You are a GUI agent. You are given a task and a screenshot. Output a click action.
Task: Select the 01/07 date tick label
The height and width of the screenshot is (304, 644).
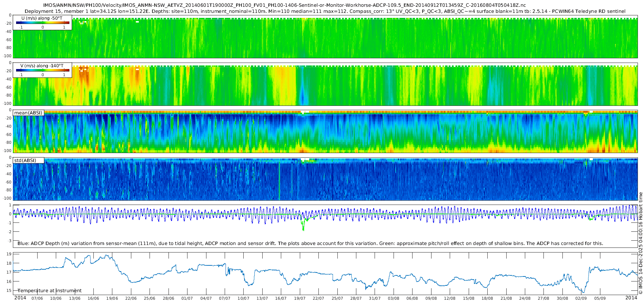187,298
